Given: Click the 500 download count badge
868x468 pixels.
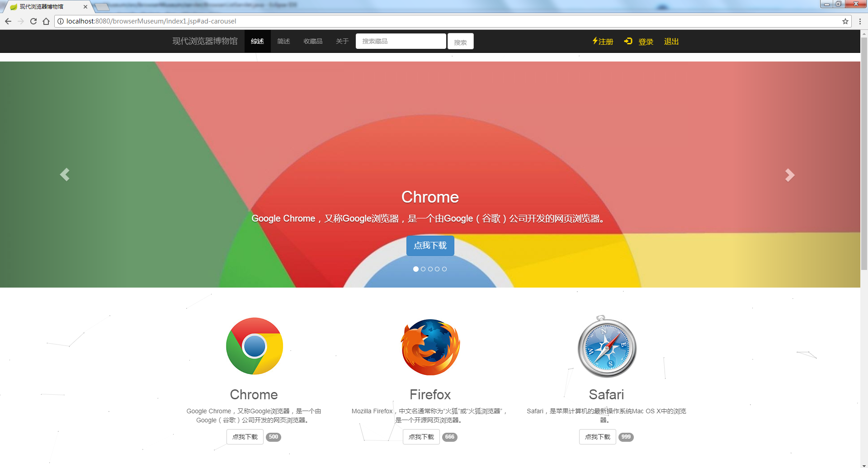Looking at the screenshot, I should point(274,437).
